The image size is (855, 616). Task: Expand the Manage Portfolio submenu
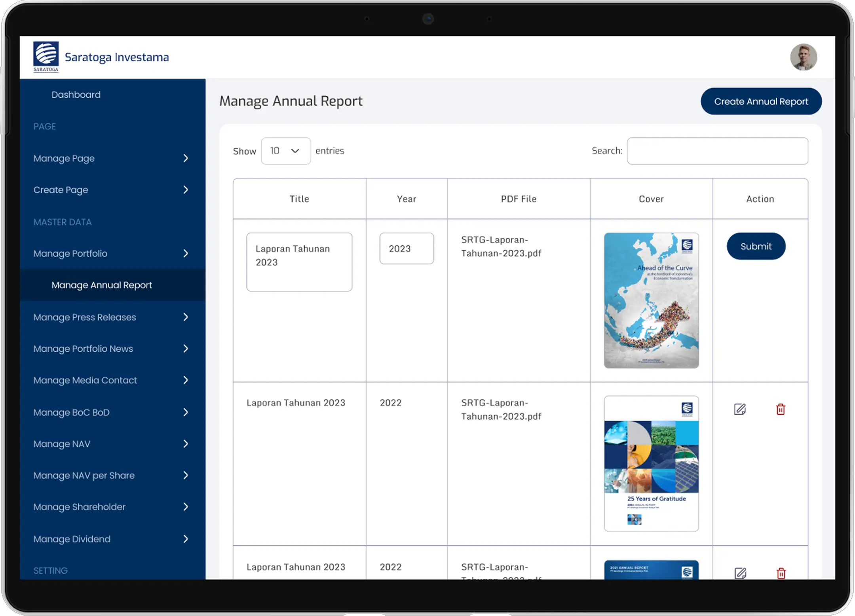[185, 253]
